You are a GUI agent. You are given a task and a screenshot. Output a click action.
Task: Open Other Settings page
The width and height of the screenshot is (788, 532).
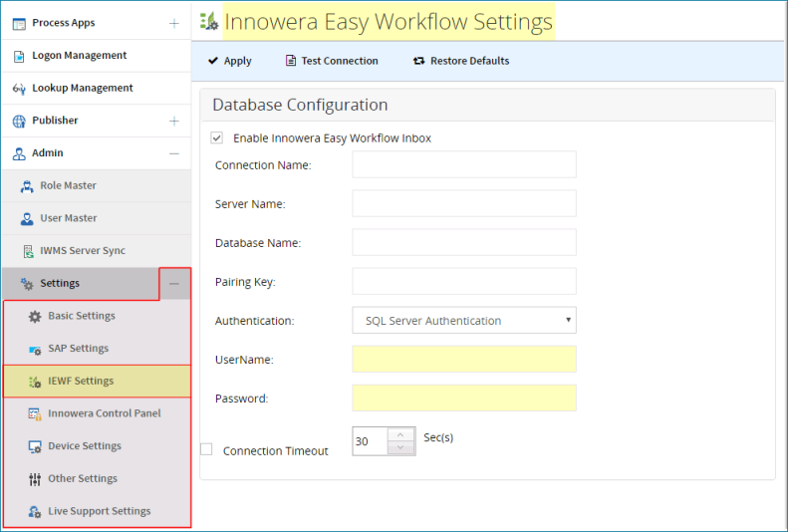coord(97,479)
